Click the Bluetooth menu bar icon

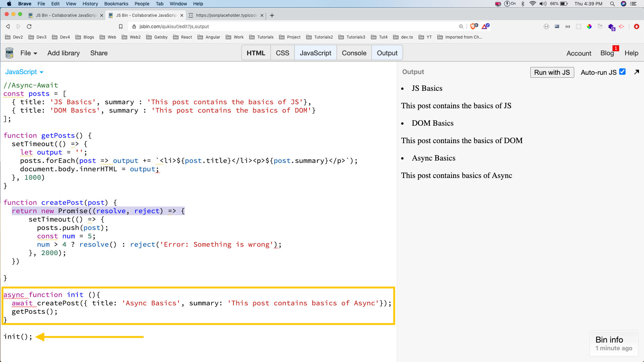[523, 4]
